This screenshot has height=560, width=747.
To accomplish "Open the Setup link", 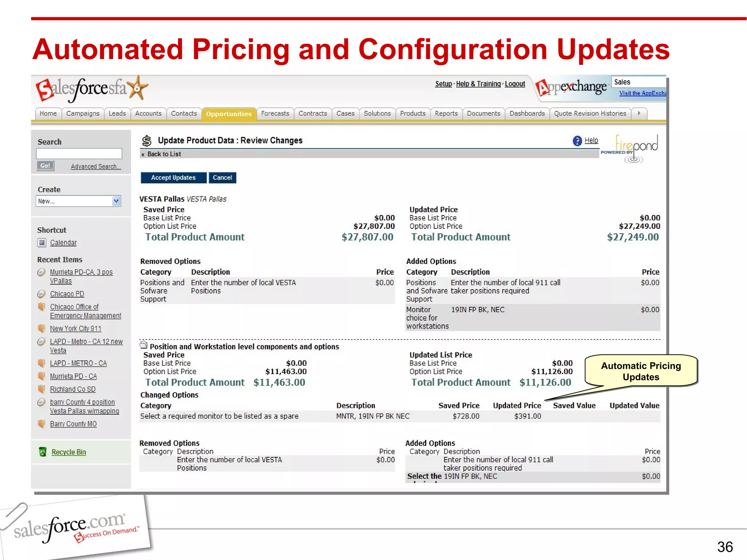I will [444, 84].
